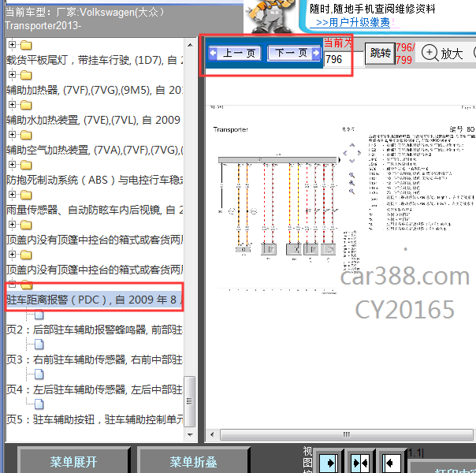Viewport: 476px width, 473px height.
Task: Click the 跳转 jump button
Action: click(x=380, y=54)
